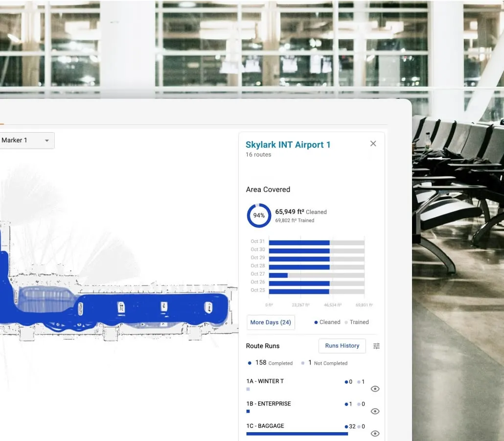Select the Oct 25 coverage bar
Viewport: 504px width, 441px height.
click(317, 292)
